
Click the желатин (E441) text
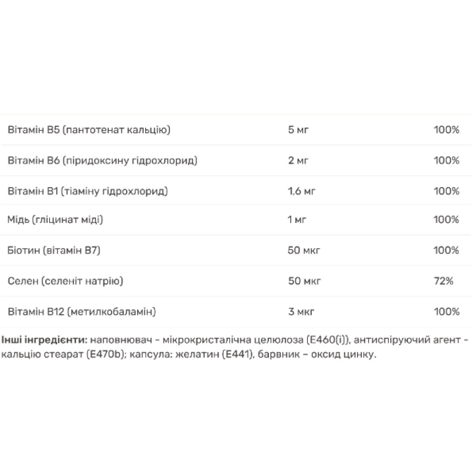[214, 355]
